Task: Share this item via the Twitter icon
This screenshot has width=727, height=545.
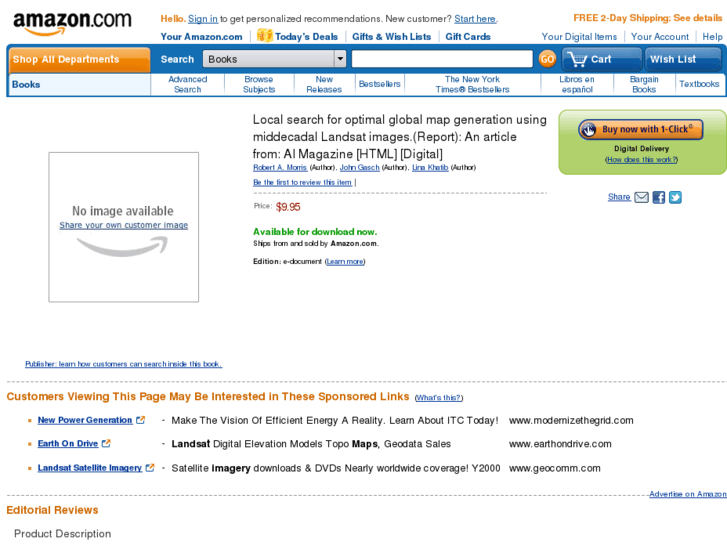Action: tap(675, 198)
